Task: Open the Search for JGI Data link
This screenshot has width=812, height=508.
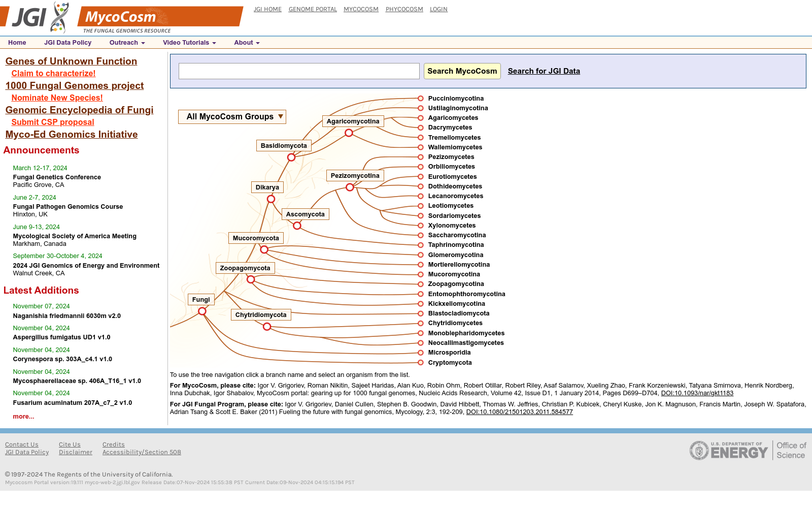Action: point(544,71)
